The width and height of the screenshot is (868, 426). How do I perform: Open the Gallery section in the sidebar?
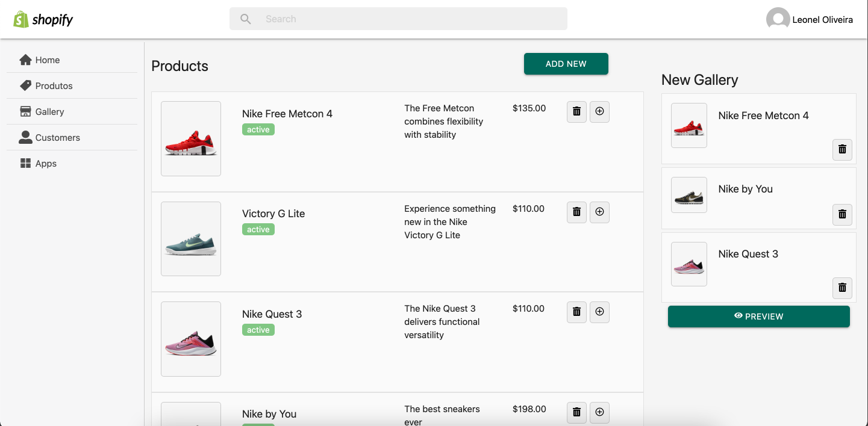pyautogui.click(x=49, y=111)
